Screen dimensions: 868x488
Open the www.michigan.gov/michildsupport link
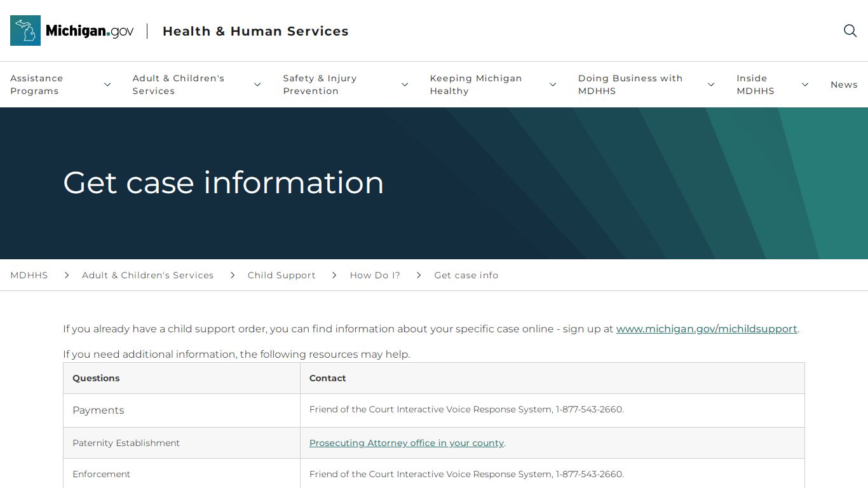[707, 329]
